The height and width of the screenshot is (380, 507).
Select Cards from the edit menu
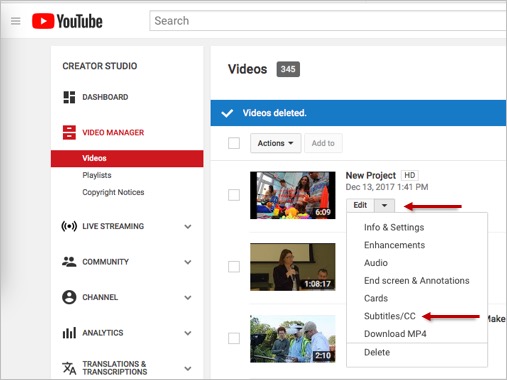pos(376,298)
